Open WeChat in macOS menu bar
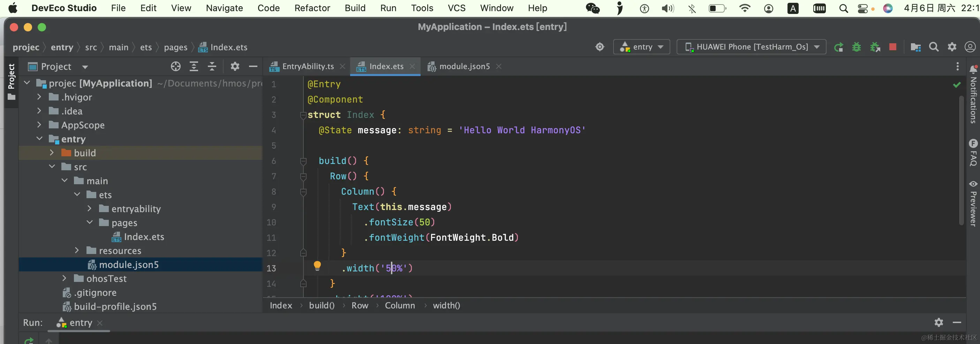The height and width of the screenshot is (344, 980). click(592, 8)
